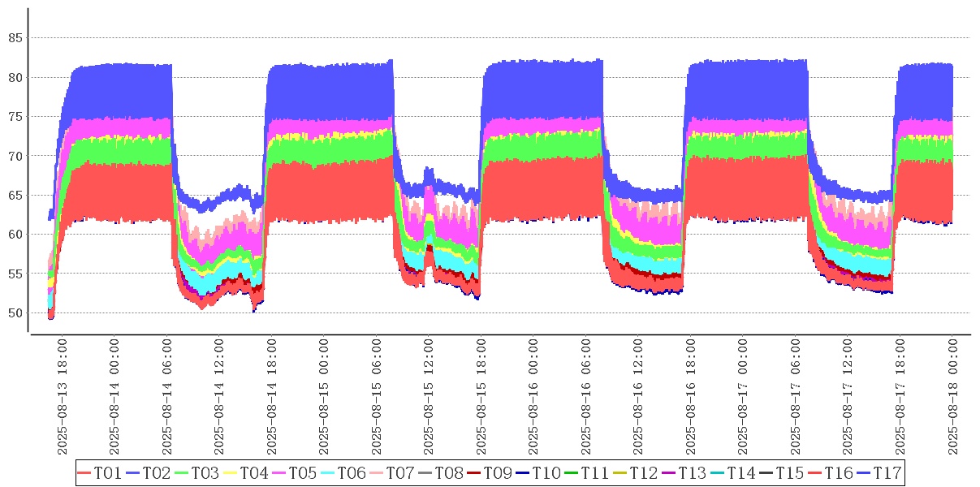Select T16 in the chart legend
Image resolution: width=980 pixels, height=487 pixels.
click(x=831, y=473)
